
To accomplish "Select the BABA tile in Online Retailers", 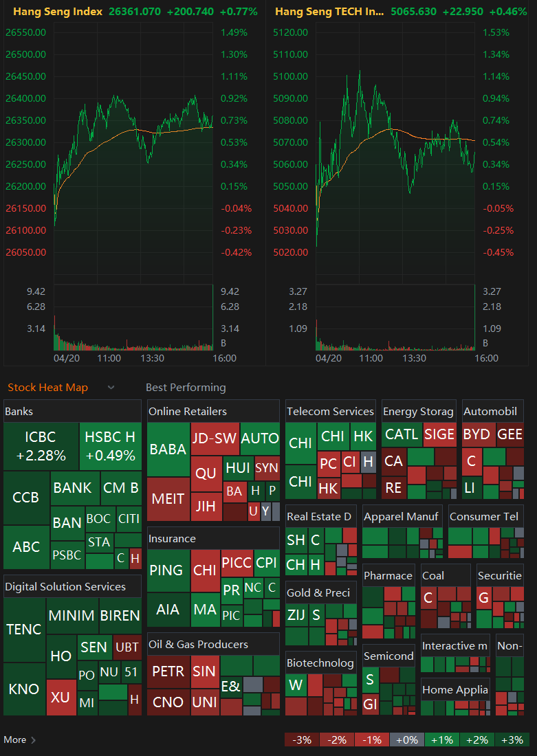I will click(168, 449).
